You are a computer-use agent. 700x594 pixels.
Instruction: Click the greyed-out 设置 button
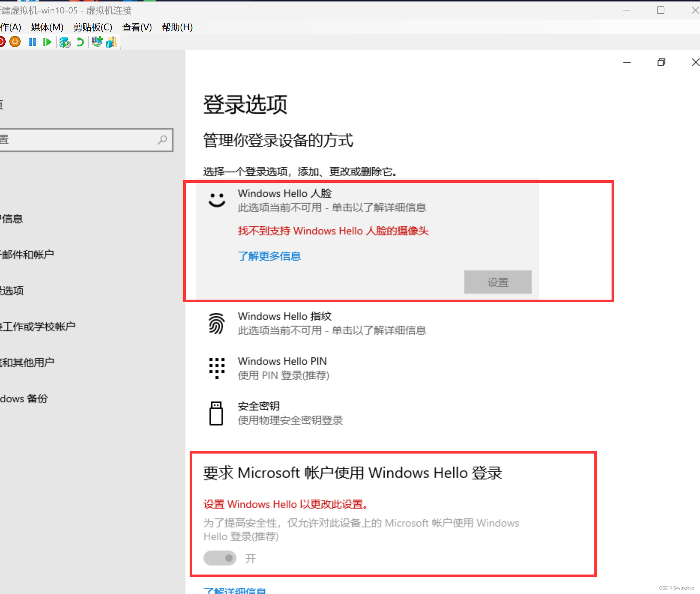point(498,282)
